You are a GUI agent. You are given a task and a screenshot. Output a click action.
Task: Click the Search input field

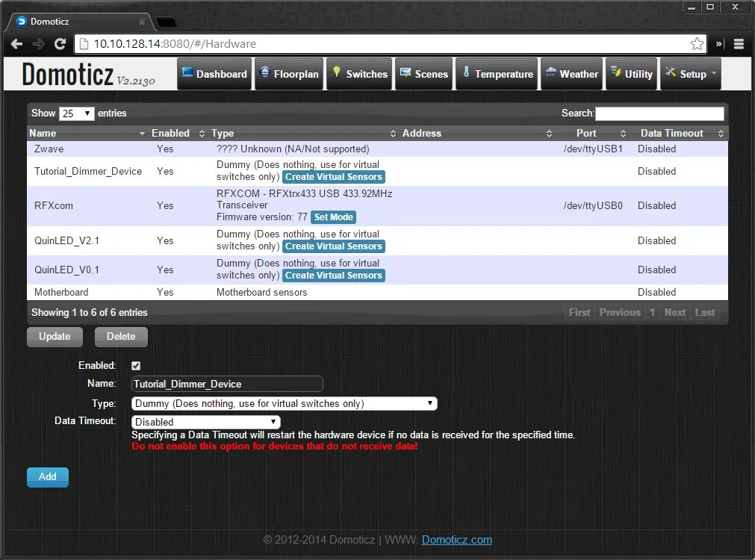tap(659, 113)
